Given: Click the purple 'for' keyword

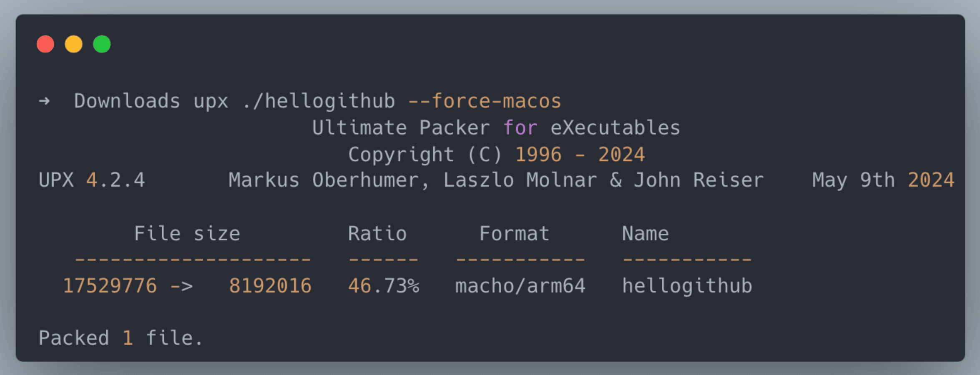Looking at the screenshot, I should click(520, 127).
